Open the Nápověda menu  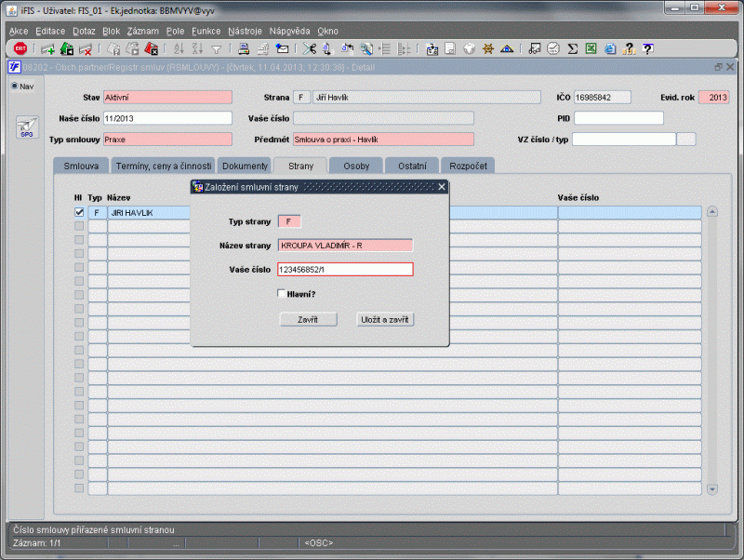click(x=289, y=31)
